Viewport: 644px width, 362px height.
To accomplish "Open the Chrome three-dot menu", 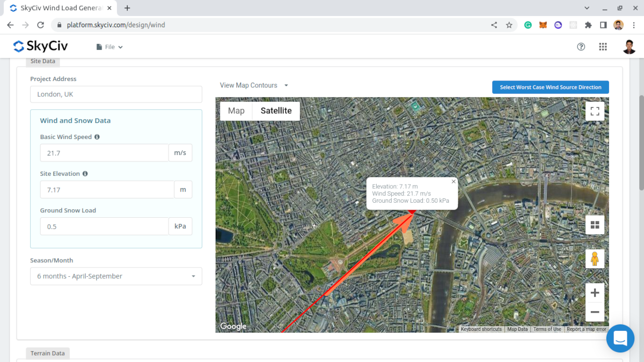I will point(634,25).
